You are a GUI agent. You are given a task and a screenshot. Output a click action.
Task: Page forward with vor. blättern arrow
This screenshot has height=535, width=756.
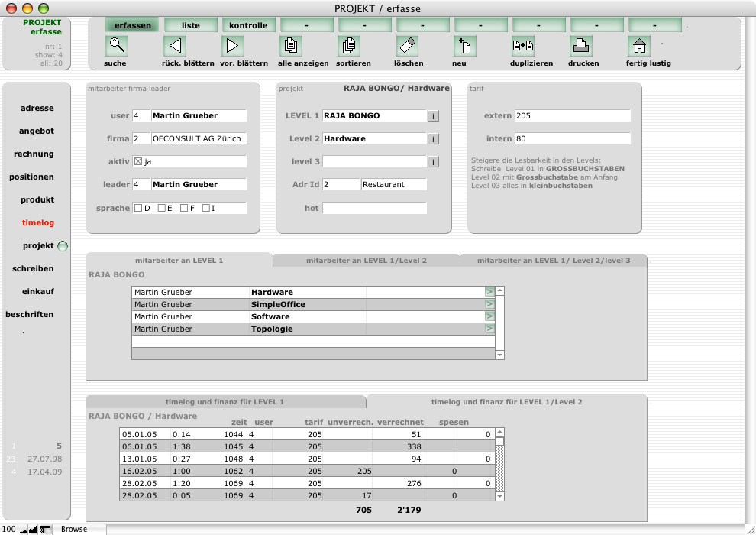pyautogui.click(x=233, y=46)
